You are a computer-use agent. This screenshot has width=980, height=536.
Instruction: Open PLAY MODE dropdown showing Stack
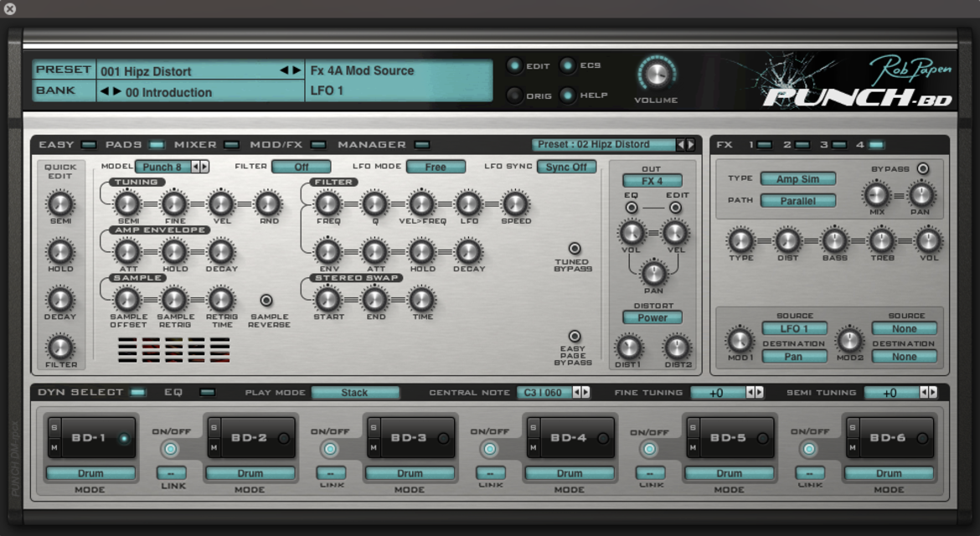click(x=355, y=392)
